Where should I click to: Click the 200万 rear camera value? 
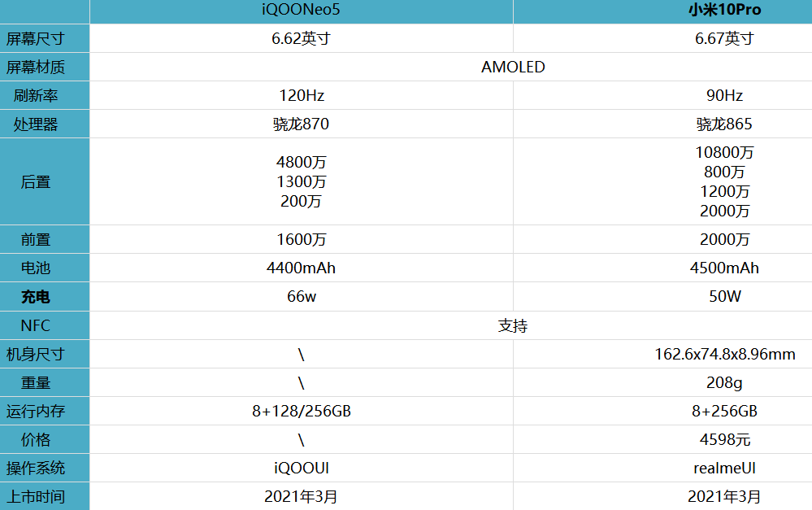point(301,201)
